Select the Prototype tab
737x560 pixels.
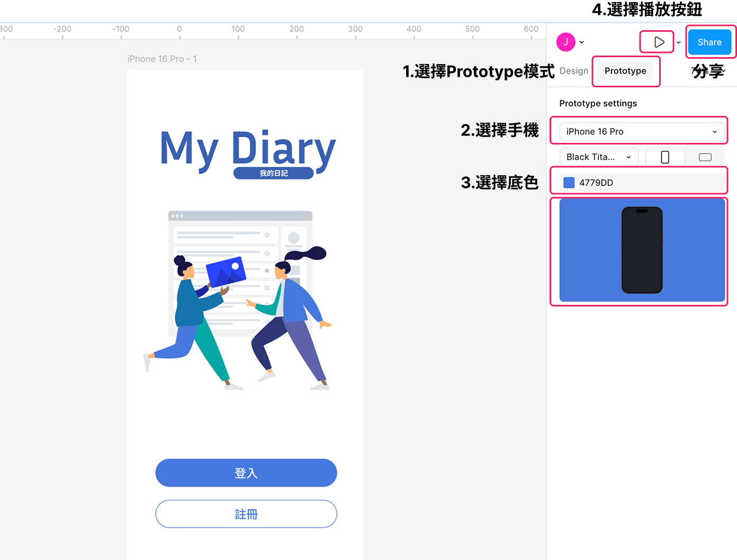[x=625, y=71]
